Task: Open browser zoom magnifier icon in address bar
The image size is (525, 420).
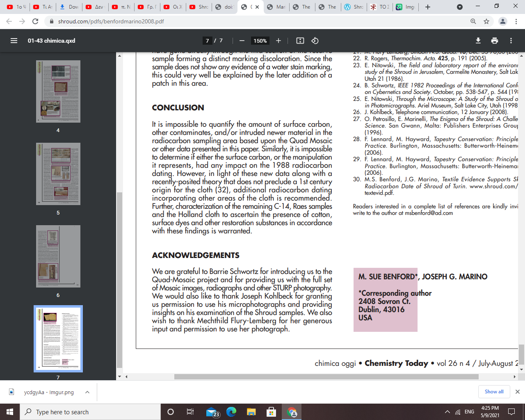Action: pyautogui.click(x=473, y=21)
